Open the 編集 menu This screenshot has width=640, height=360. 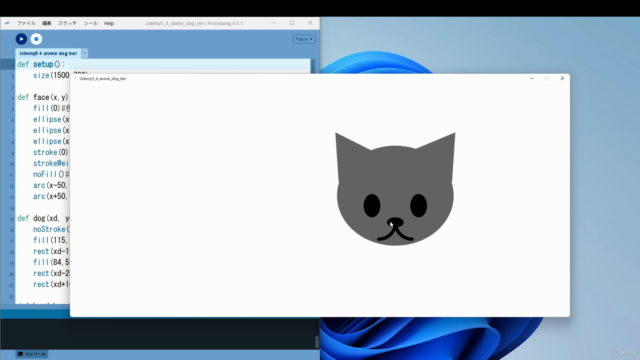(47, 23)
